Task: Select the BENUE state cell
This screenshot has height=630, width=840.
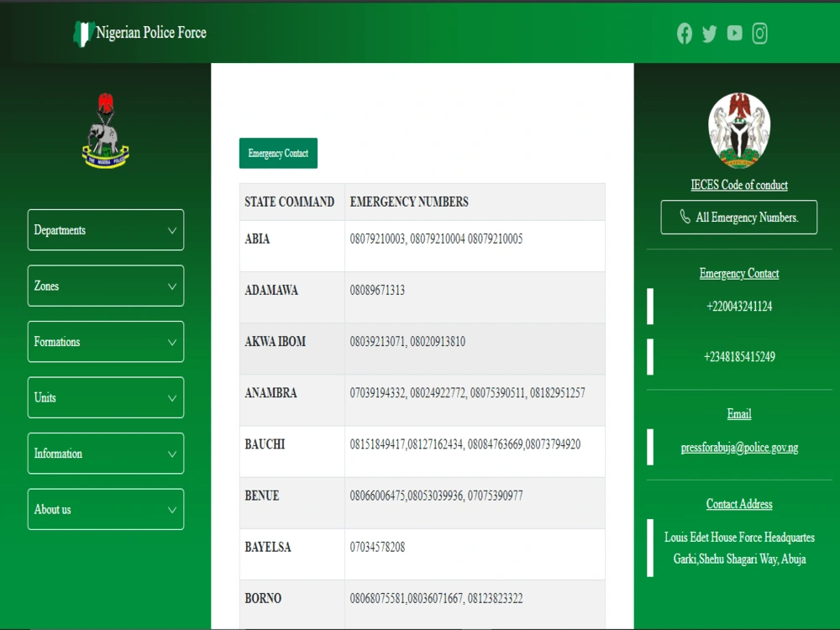Action: [x=292, y=503]
